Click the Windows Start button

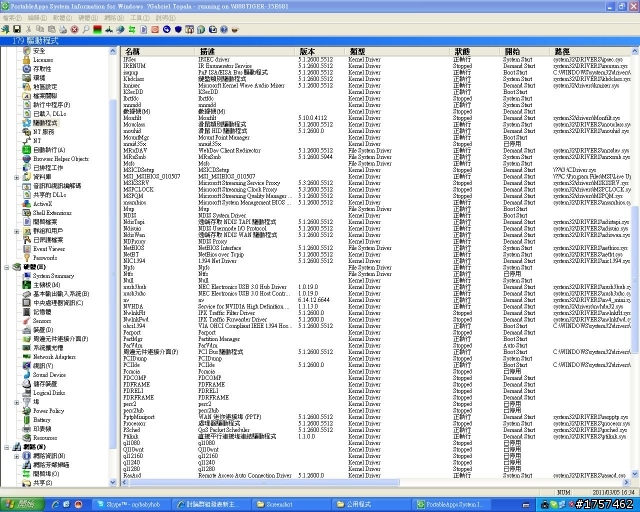(22, 504)
